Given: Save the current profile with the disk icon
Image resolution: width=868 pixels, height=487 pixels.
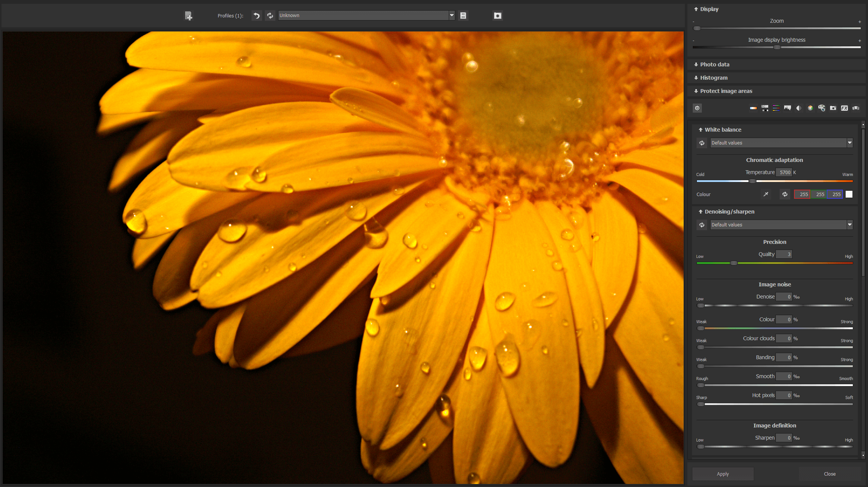Looking at the screenshot, I should pyautogui.click(x=463, y=16).
